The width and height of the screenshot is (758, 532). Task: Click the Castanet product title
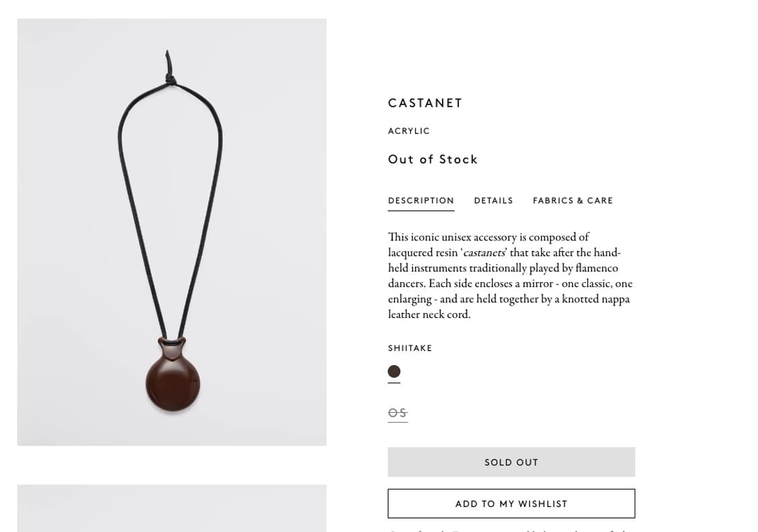pos(425,103)
